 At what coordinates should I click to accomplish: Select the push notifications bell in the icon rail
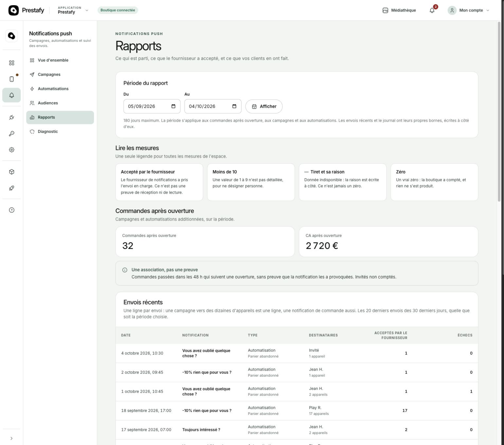[11, 95]
